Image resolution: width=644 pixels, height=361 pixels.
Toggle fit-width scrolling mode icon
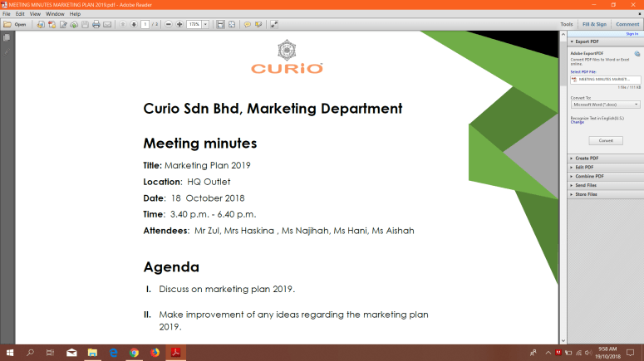tap(220, 25)
